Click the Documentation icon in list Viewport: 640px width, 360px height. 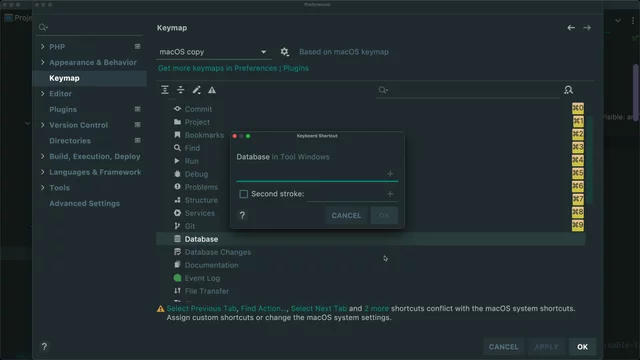[x=177, y=264]
